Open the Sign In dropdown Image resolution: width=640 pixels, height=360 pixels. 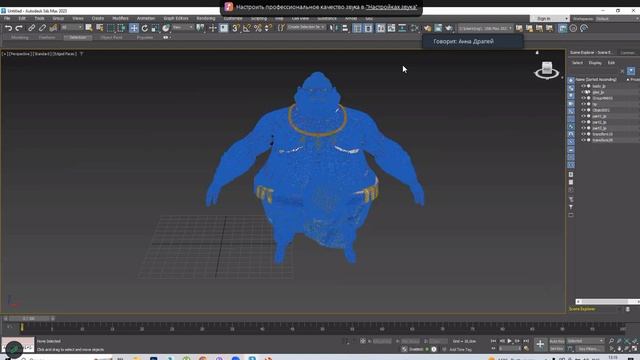click(x=549, y=18)
